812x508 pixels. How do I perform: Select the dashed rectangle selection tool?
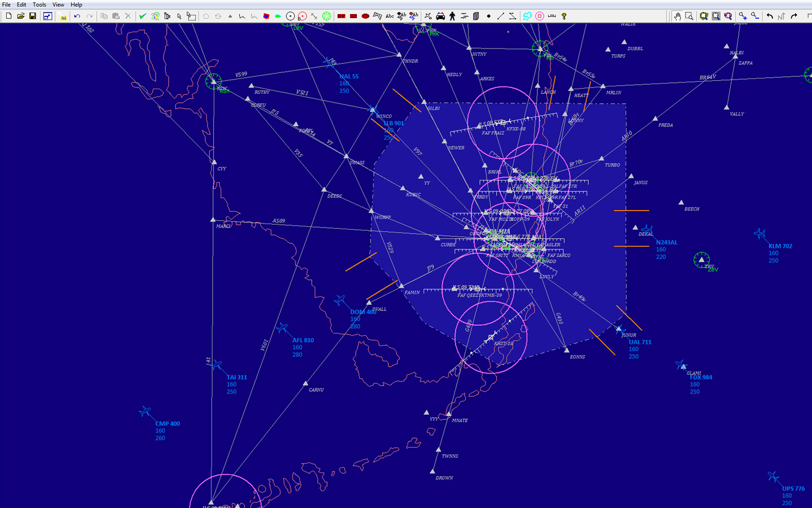click(x=192, y=16)
